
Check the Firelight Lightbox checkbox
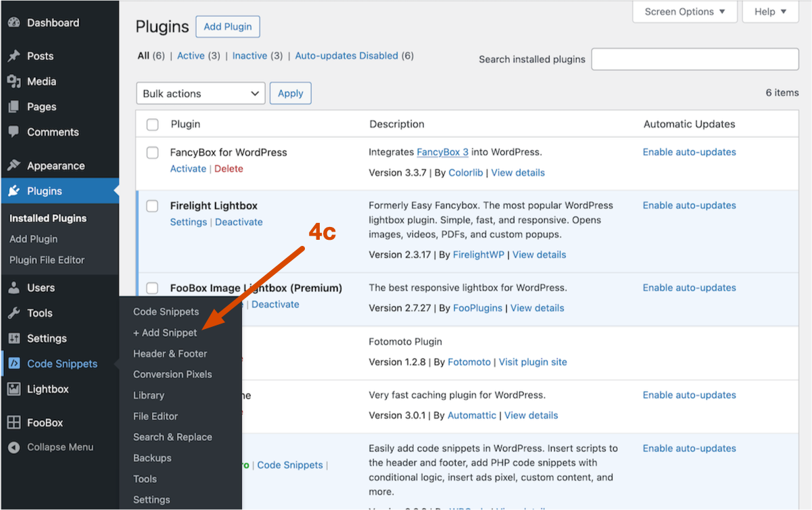tap(153, 206)
